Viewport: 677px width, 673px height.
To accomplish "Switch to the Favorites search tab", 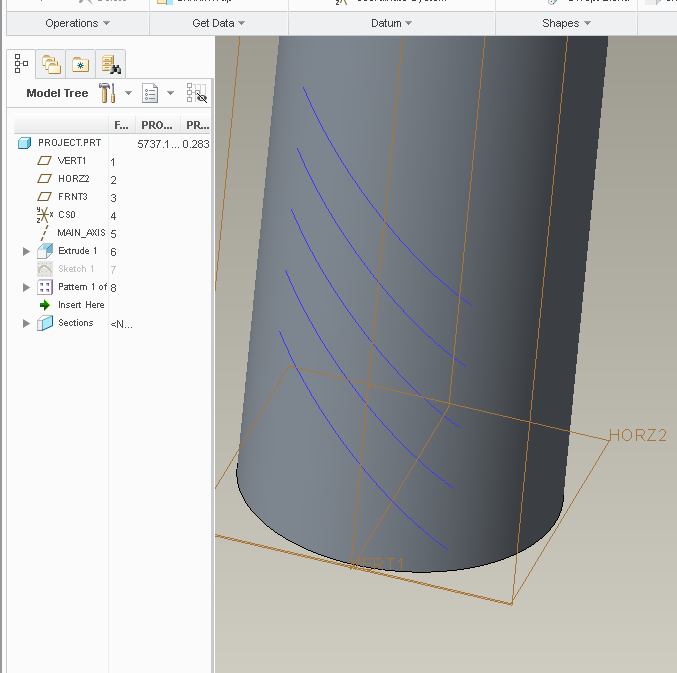I will pyautogui.click(x=111, y=64).
